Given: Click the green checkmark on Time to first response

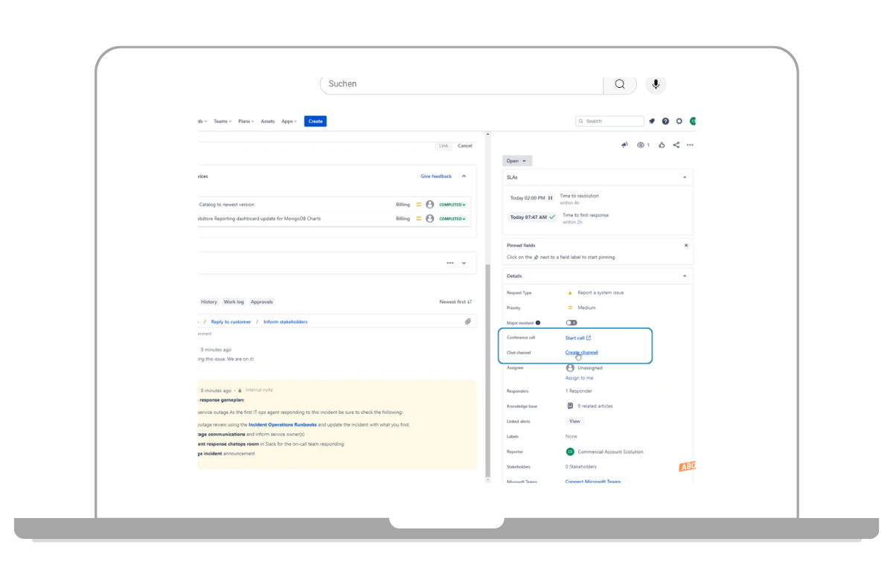Looking at the screenshot, I should (x=552, y=217).
